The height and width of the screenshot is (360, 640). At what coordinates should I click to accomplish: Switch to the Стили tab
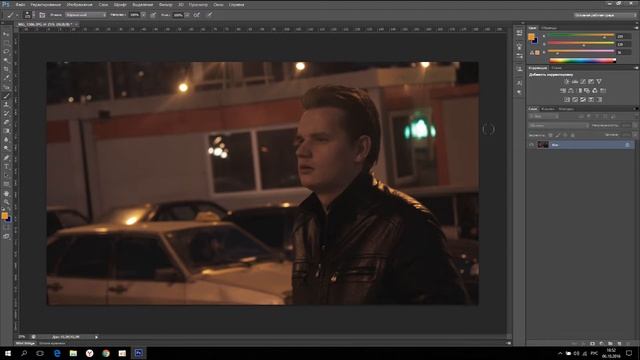pos(556,68)
